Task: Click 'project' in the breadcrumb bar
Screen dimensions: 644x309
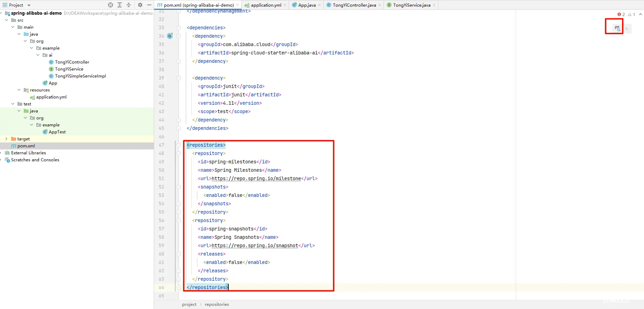Action: (189, 304)
